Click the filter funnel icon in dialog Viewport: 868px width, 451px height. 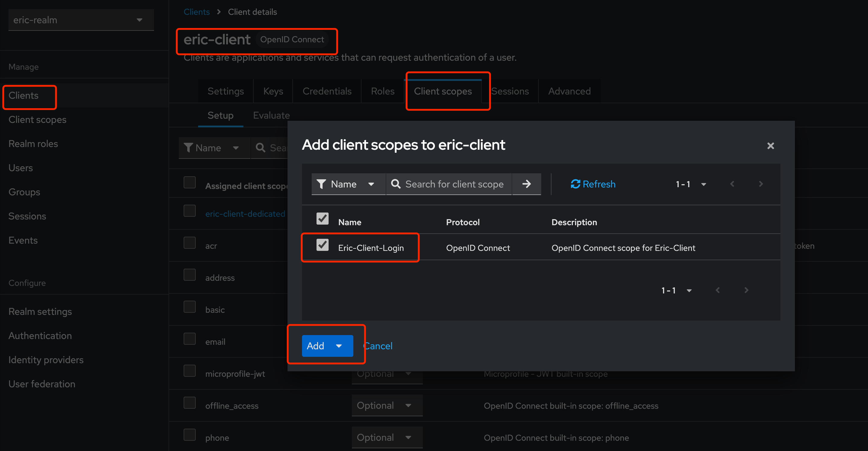click(321, 184)
